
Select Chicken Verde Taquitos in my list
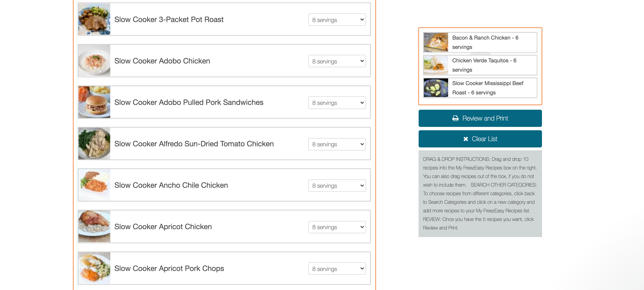pyautogui.click(x=480, y=65)
